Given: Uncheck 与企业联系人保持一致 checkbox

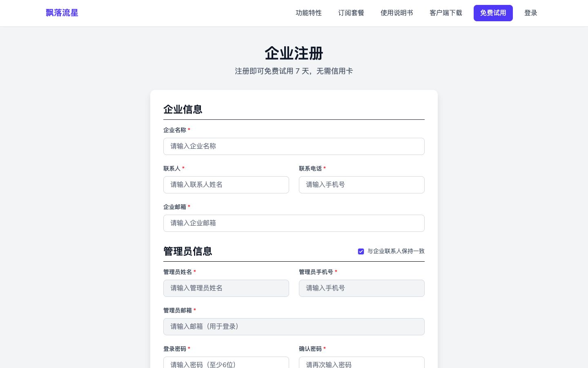Looking at the screenshot, I should (361, 251).
